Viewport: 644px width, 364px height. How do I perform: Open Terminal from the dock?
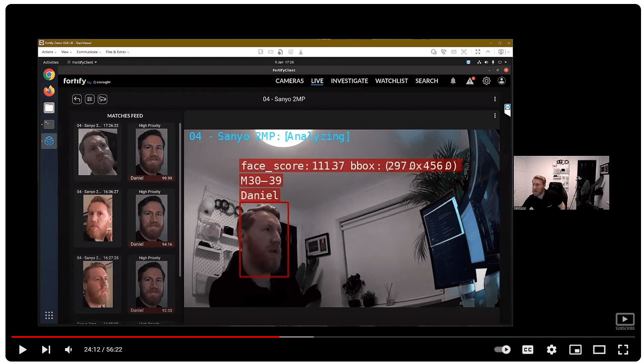pyautogui.click(x=49, y=124)
